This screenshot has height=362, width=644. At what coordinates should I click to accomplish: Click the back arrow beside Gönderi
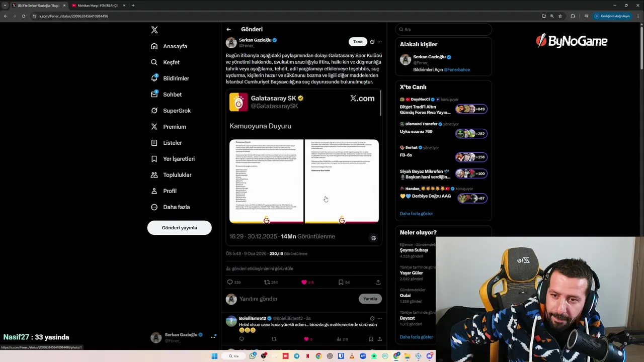[x=228, y=30]
